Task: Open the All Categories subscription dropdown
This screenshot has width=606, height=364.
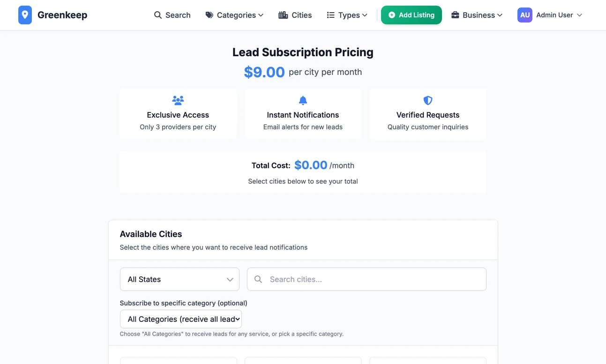Action: (181, 319)
